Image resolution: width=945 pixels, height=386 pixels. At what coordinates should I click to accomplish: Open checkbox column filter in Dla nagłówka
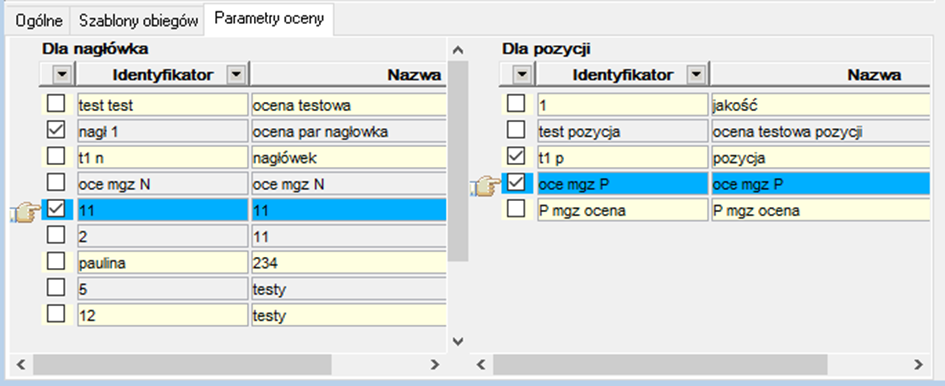[62, 75]
